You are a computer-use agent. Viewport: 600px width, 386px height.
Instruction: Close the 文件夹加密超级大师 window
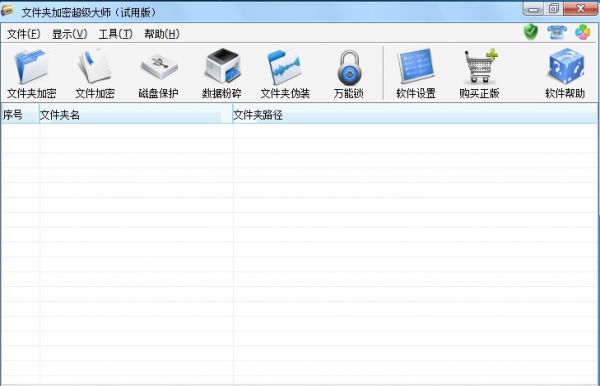pos(580,9)
